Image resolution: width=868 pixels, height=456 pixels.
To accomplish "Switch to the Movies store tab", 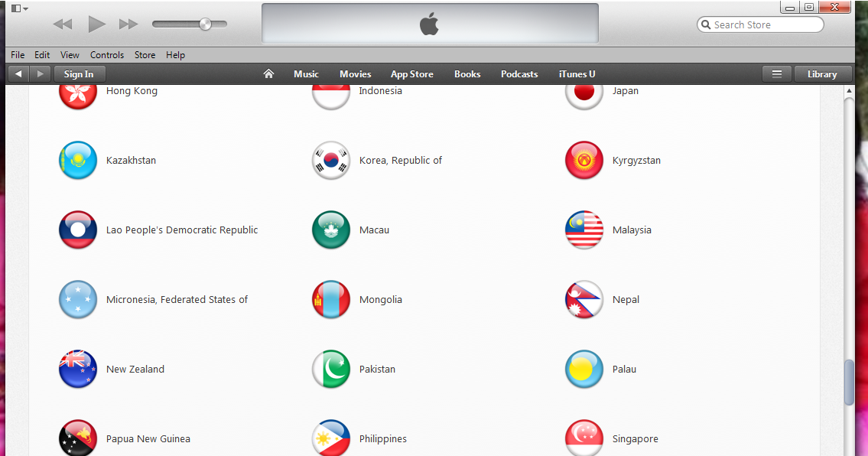I will coord(356,73).
